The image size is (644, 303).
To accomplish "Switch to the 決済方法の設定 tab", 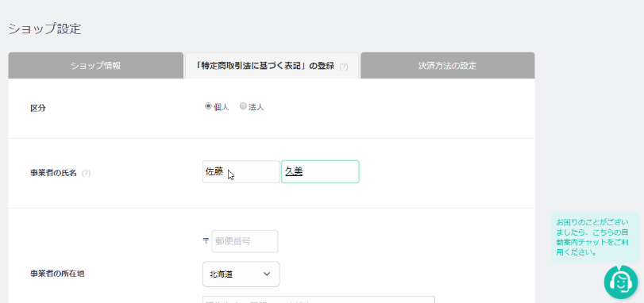I will (x=448, y=66).
